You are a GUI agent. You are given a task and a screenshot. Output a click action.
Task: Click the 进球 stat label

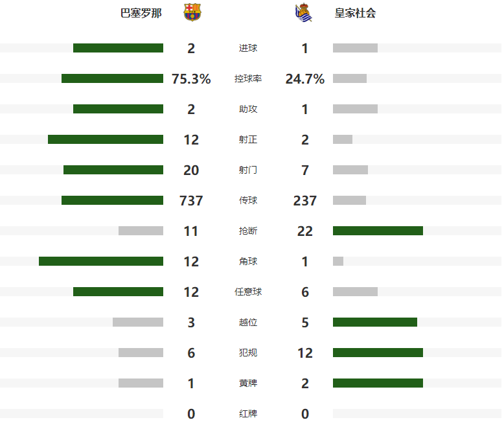point(248,48)
